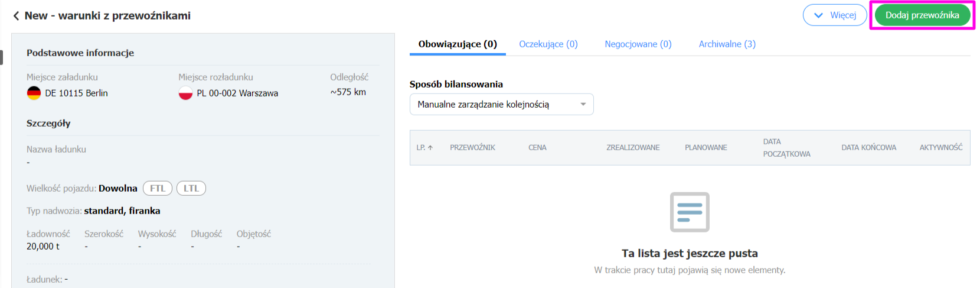Click Dodaj przewoźnika button

click(922, 15)
